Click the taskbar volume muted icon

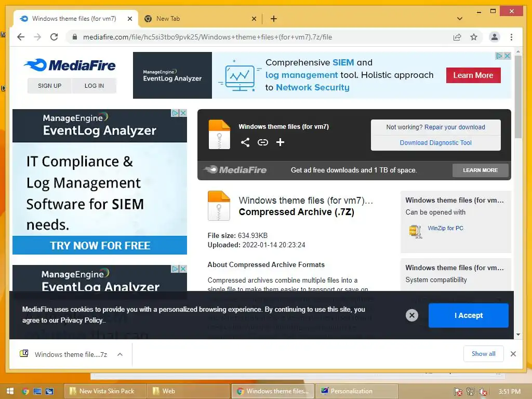tap(483, 392)
